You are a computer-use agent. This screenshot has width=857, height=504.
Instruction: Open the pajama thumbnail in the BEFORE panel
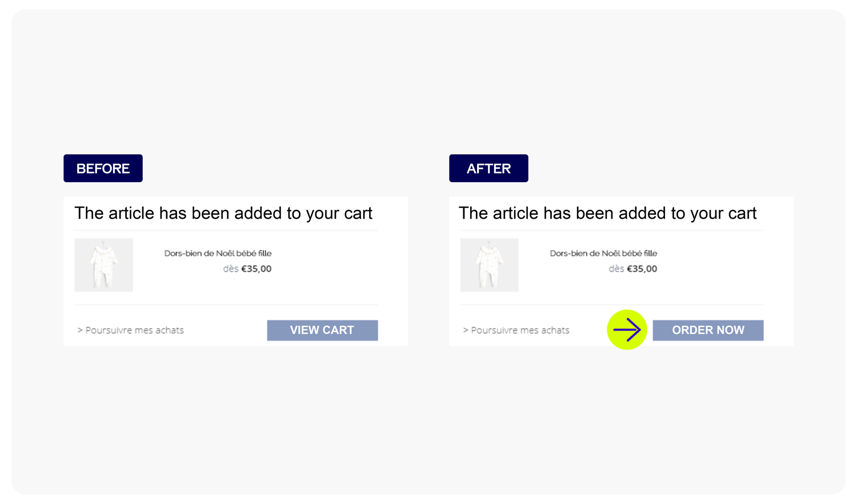click(103, 265)
